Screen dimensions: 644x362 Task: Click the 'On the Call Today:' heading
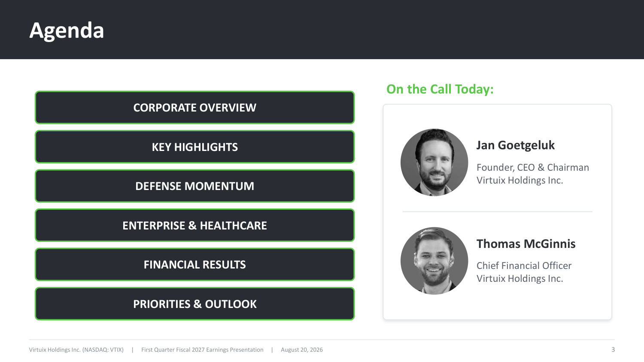pos(440,89)
